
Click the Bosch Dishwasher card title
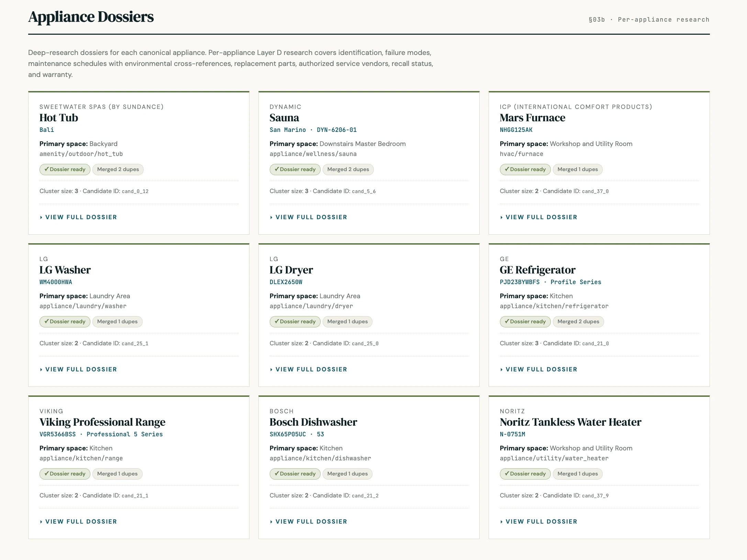click(x=313, y=422)
